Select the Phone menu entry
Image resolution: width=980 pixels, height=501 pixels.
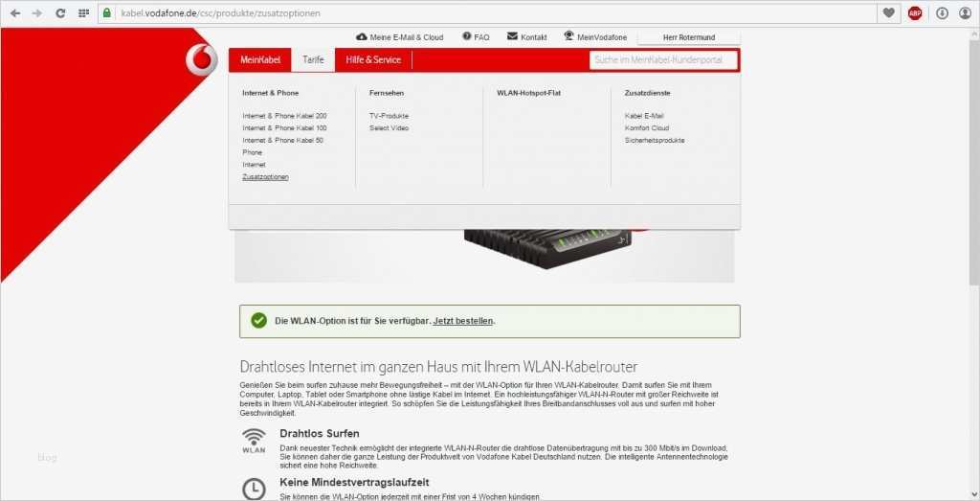253,152
